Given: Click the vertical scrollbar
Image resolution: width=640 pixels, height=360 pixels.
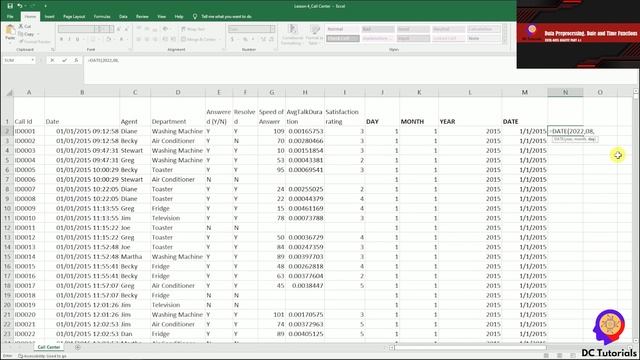Looking at the screenshot, I should pos(636,216).
